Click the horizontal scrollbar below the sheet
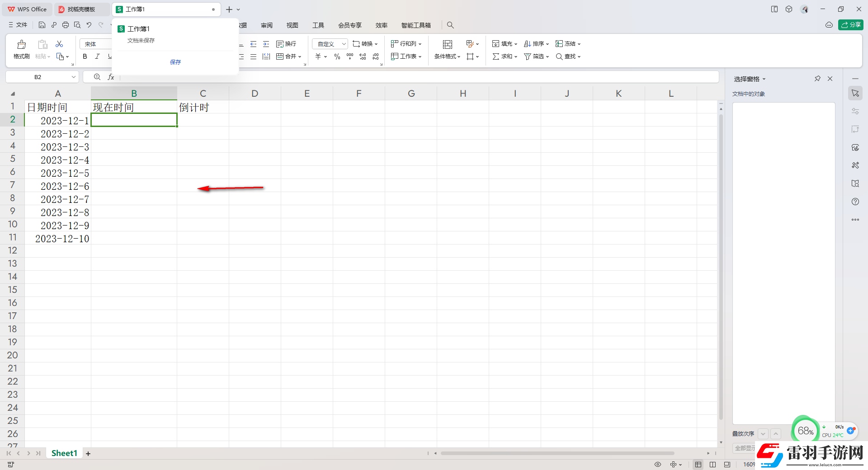Image resolution: width=868 pixels, height=470 pixels. click(557, 453)
